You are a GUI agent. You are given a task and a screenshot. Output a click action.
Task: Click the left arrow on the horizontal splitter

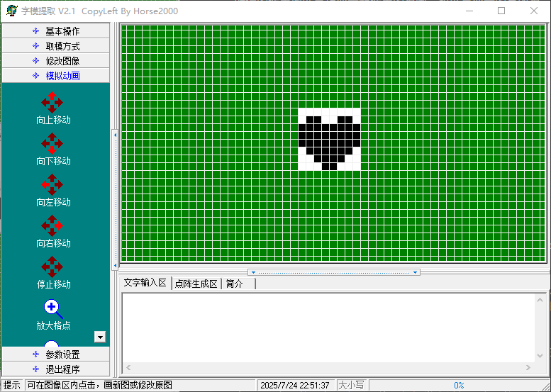point(253,273)
